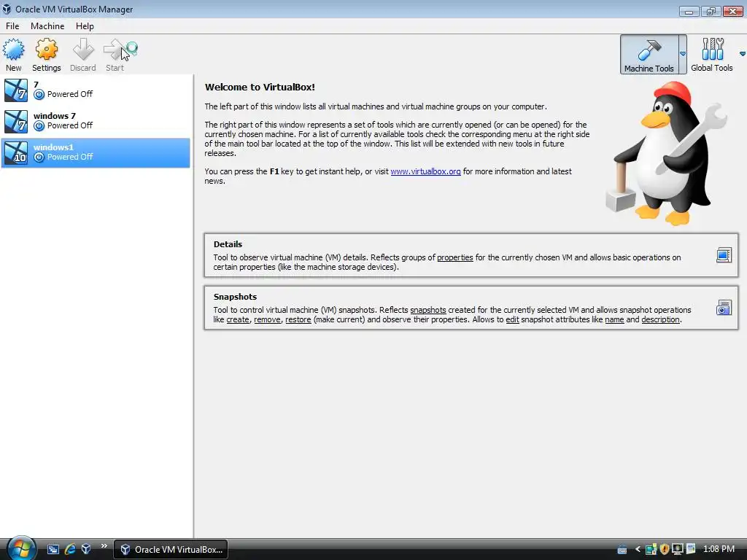Restore down the VirtualBox Manager window
This screenshot has height=560, width=747.
[711, 11]
